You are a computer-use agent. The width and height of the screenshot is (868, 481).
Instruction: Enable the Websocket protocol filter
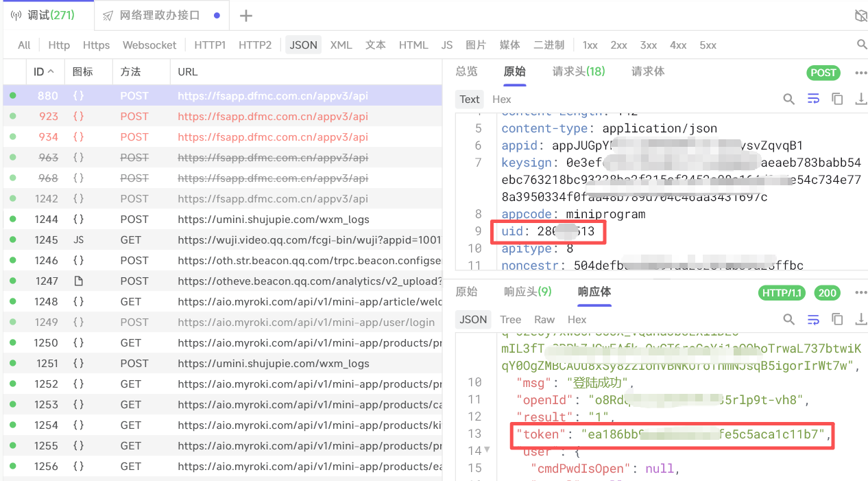pos(149,45)
